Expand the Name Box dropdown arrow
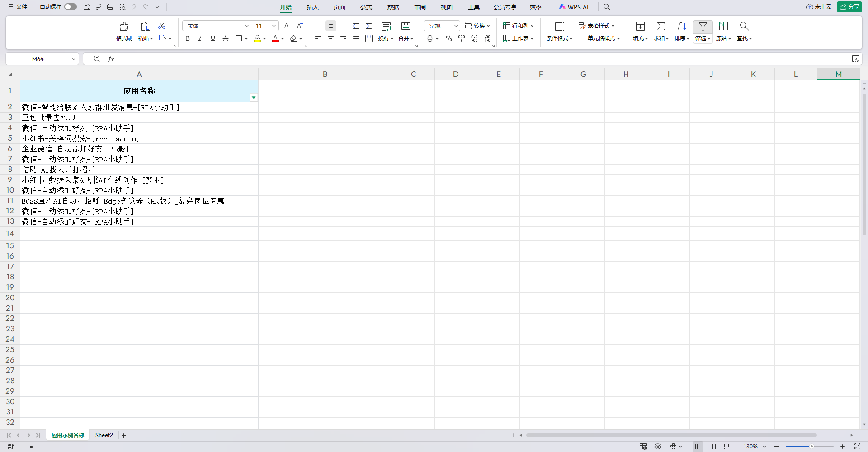 pos(74,59)
